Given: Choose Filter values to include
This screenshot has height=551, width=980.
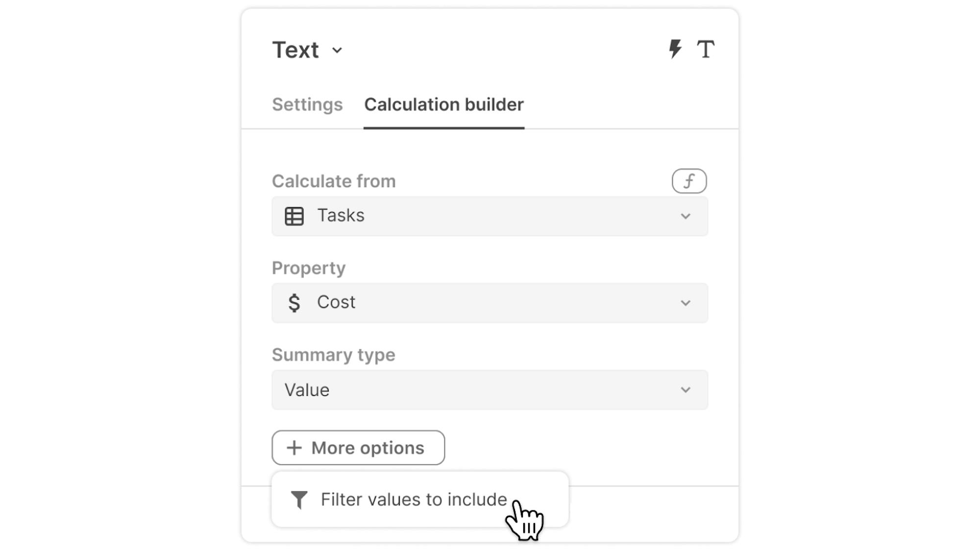Looking at the screenshot, I should click(x=414, y=500).
